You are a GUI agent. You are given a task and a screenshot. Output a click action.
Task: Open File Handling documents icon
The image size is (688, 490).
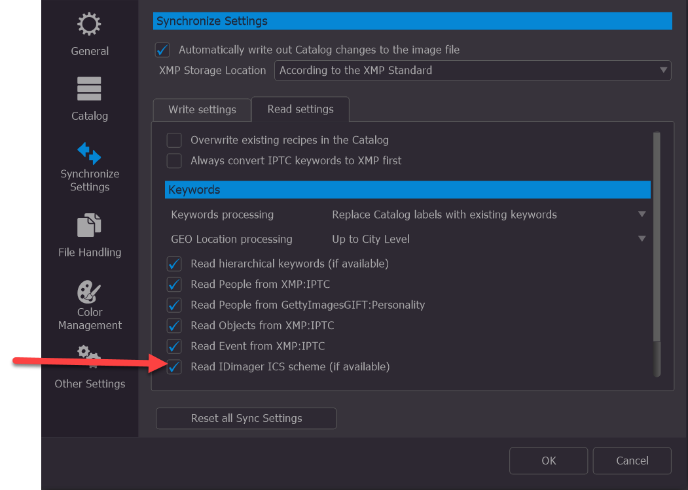click(89, 225)
